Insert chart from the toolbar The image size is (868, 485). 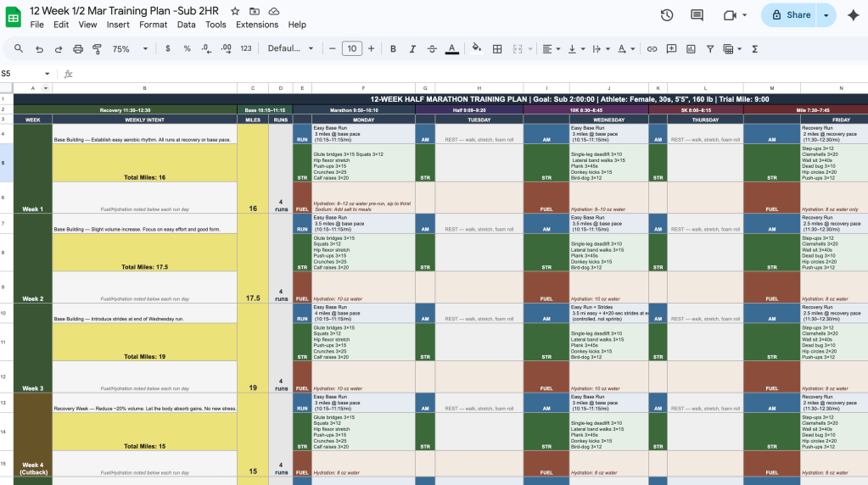pos(690,49)
